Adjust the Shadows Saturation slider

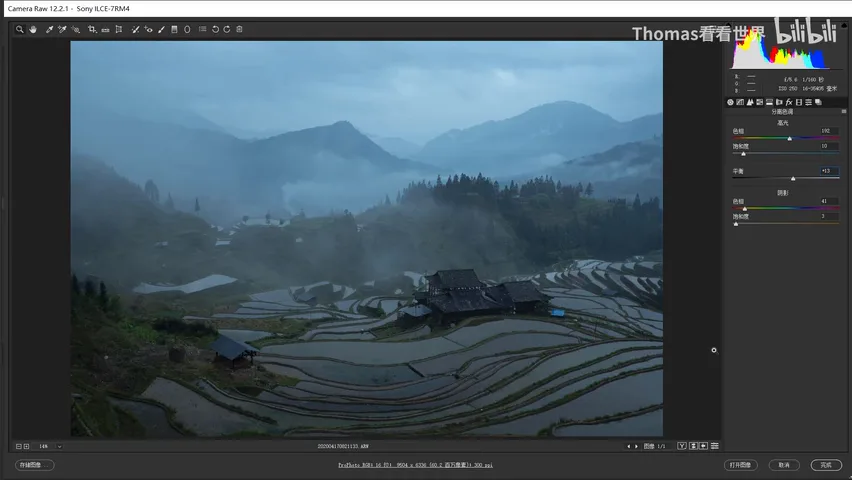(x=736, y=223)
